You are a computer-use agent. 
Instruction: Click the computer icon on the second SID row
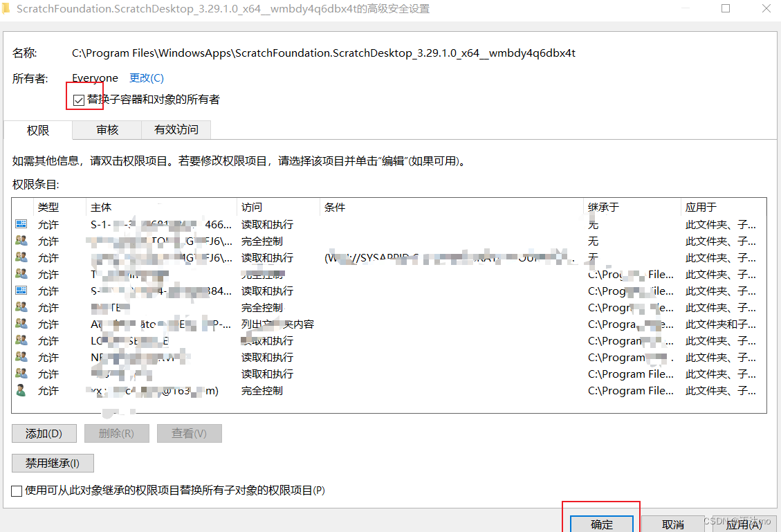(x=21, y=291)
